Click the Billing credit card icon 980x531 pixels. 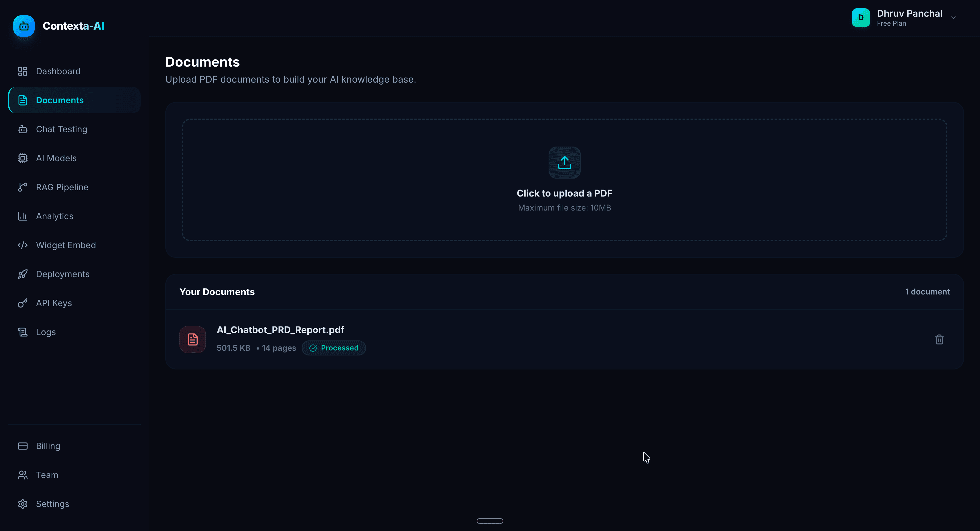pyautogui.click(x=22, y=446)
